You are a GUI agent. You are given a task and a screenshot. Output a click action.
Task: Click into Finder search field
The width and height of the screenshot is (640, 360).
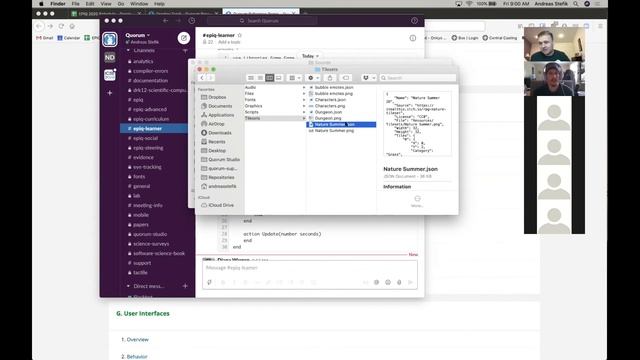click(x=418, y=78)
